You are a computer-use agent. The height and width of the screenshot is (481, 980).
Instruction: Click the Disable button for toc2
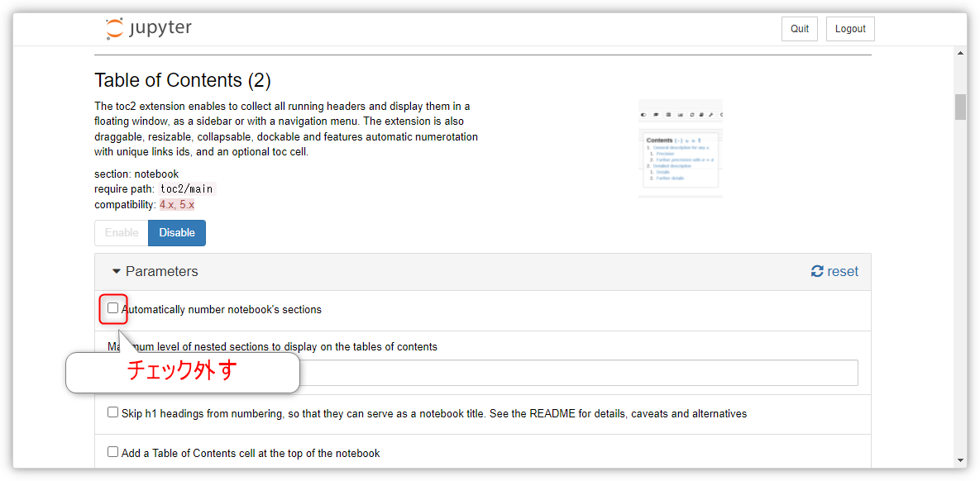177,233
